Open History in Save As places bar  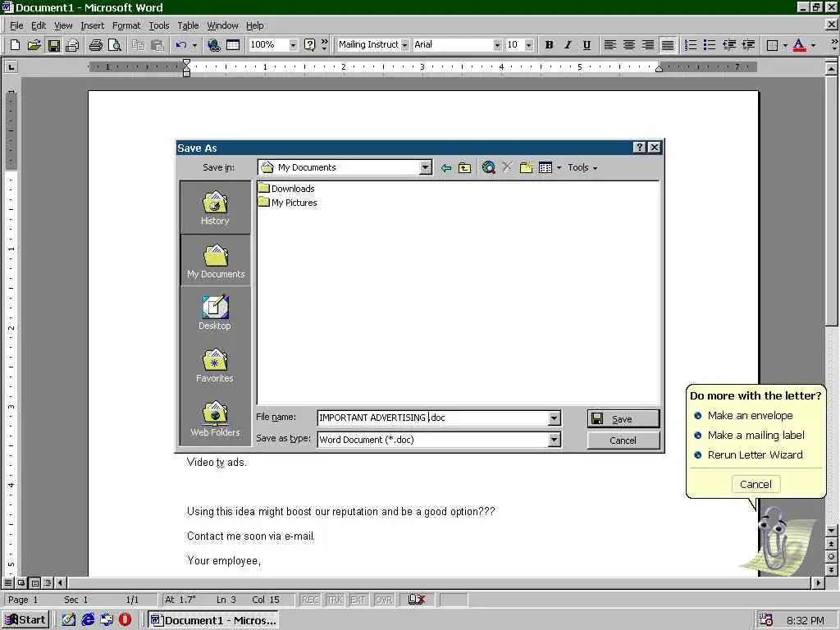tap(215, 208)
